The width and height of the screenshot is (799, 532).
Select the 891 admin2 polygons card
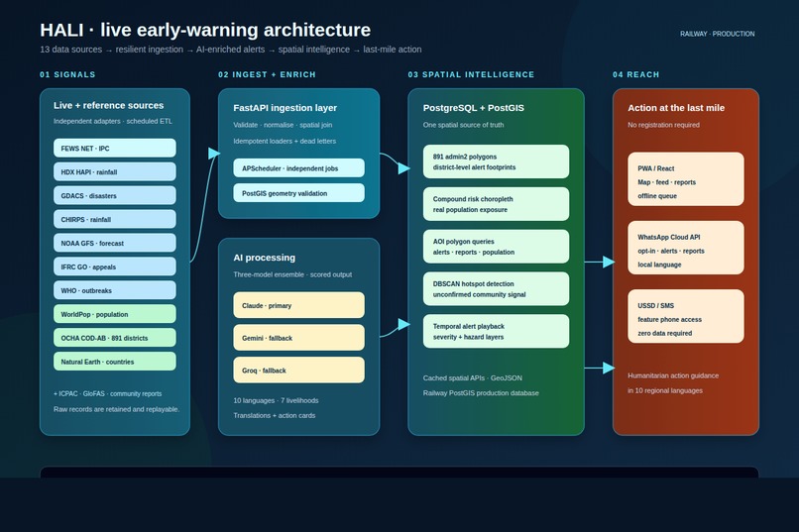point(496,161)
